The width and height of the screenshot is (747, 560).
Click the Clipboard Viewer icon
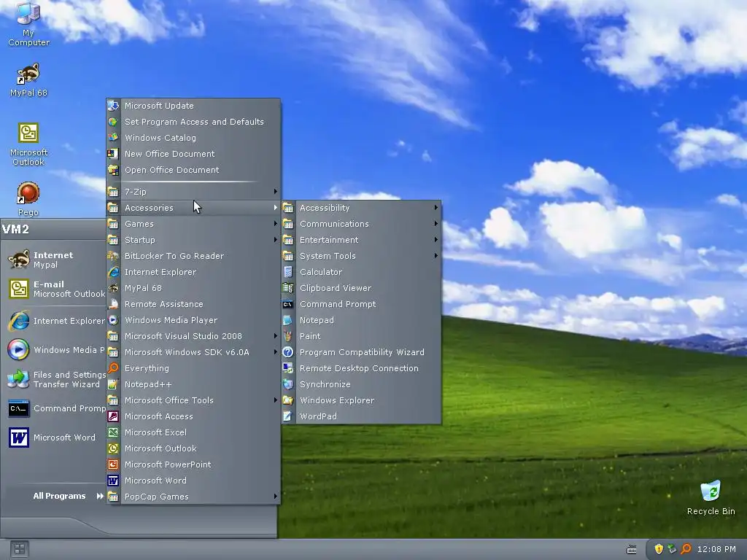287,288
